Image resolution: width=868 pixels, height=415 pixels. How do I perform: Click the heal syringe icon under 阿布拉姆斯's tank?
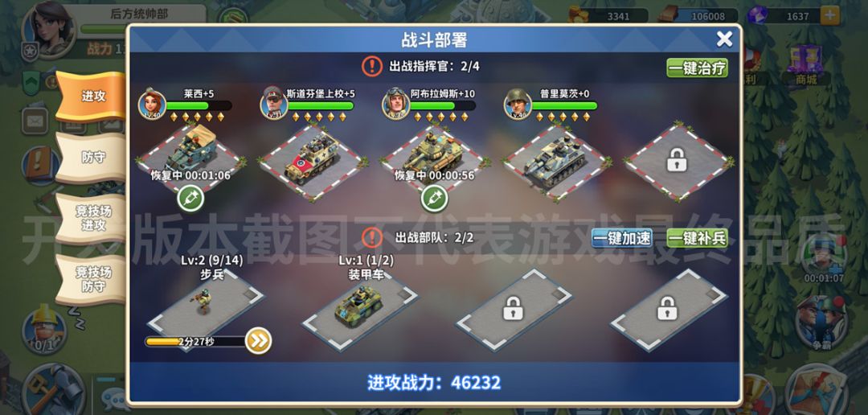tap(434, 199)
